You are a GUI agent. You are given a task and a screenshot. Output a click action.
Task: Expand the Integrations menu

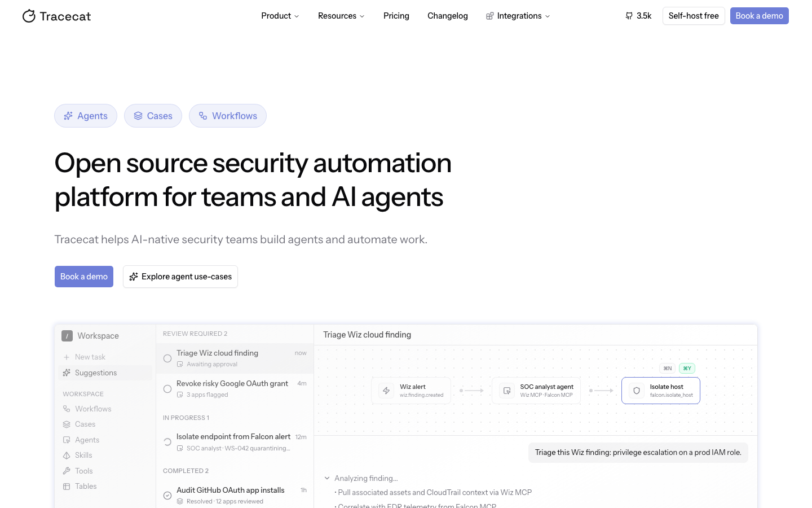518,16
